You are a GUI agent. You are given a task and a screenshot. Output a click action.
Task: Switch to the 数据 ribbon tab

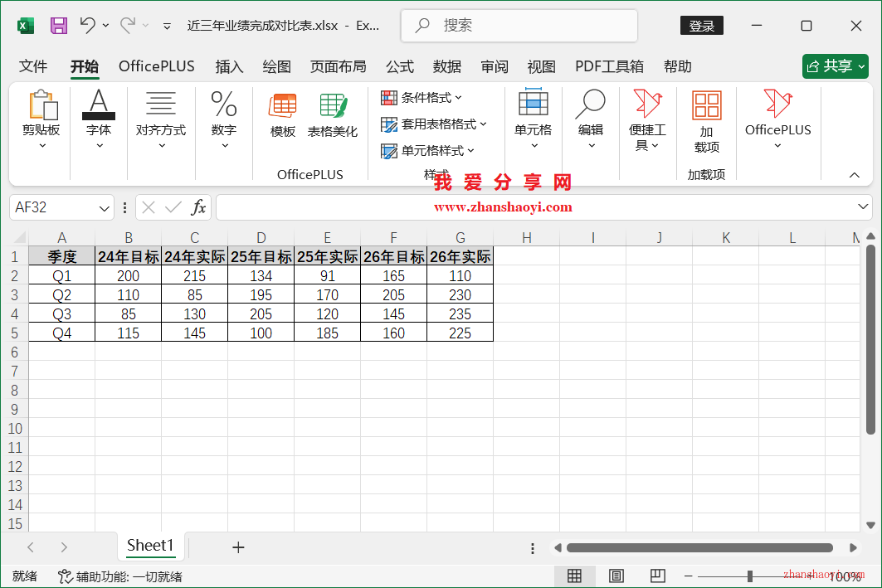[447, 66]
